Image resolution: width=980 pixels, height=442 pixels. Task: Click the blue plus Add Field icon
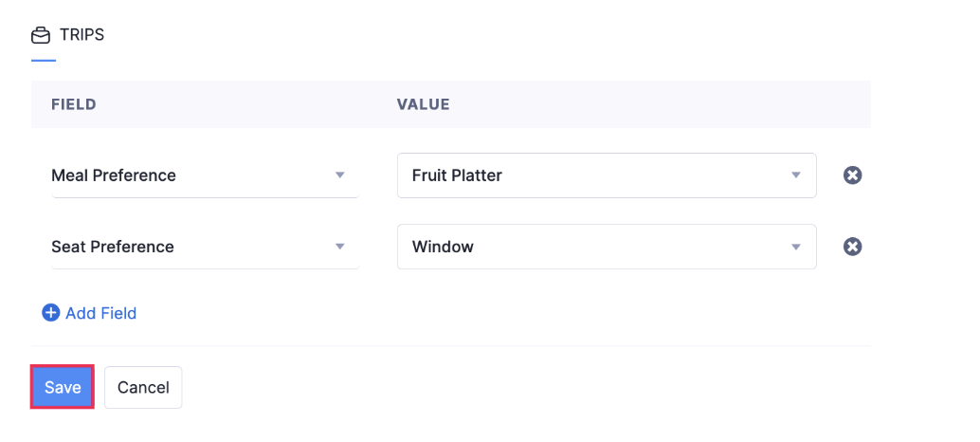click(51, 313)
